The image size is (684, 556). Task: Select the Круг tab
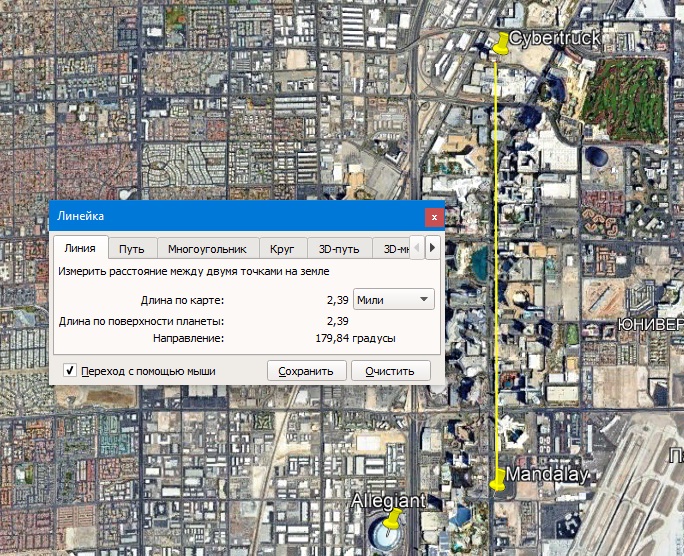click(x=282, y=249)
